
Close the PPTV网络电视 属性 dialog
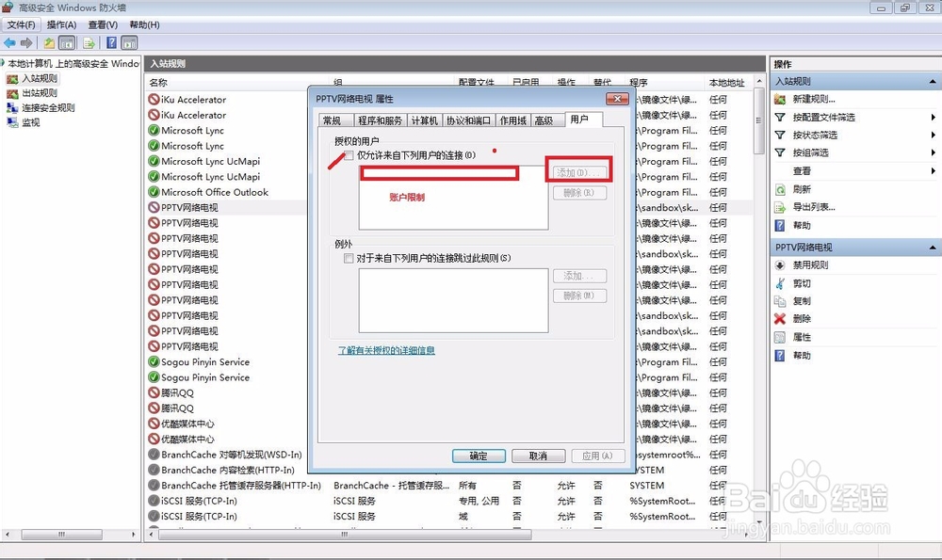tap(617, 99)
